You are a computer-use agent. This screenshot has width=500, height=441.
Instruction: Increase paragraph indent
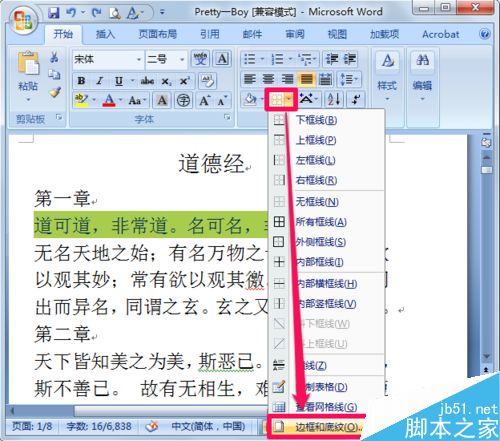tap(350, 59)
